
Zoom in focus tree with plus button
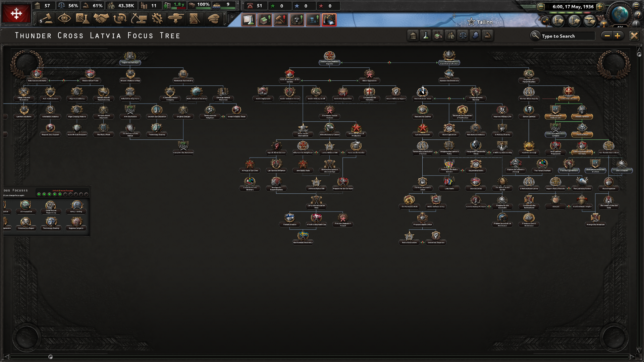(618, 36)
